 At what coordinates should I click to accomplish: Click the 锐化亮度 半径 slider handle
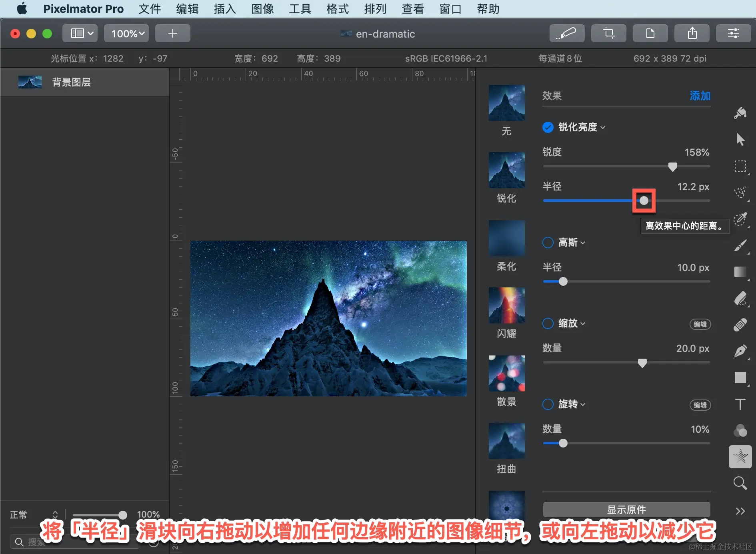(x=644, y=201)
